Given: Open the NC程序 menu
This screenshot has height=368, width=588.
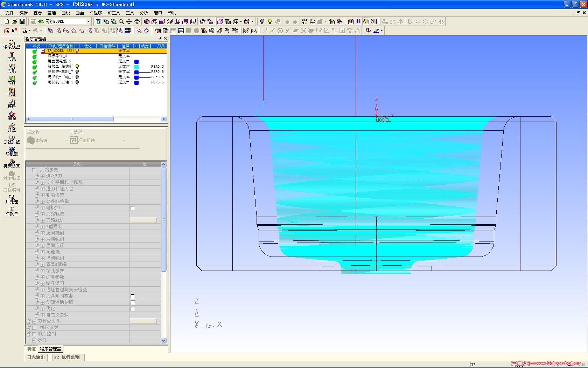Looking at the screenshot, I should click(x=96, y=13).
